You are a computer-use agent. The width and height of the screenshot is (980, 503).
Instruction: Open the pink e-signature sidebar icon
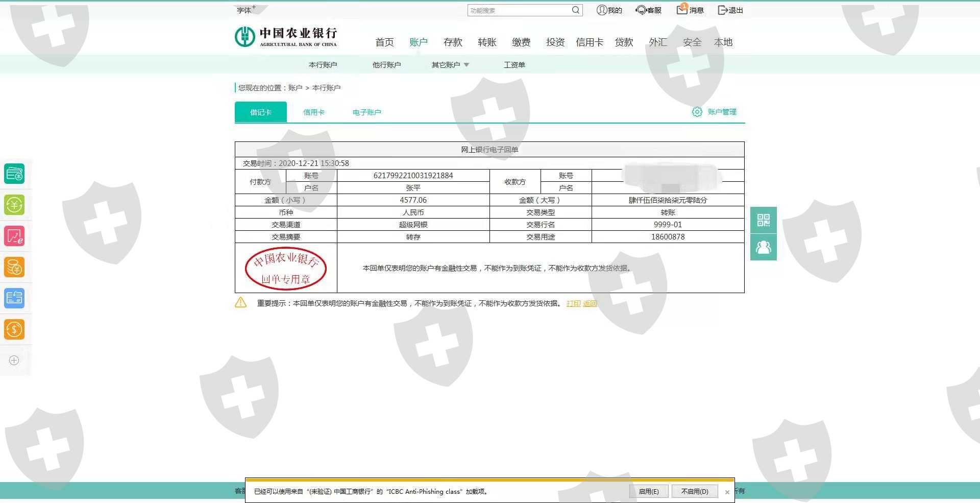[14, 236]
